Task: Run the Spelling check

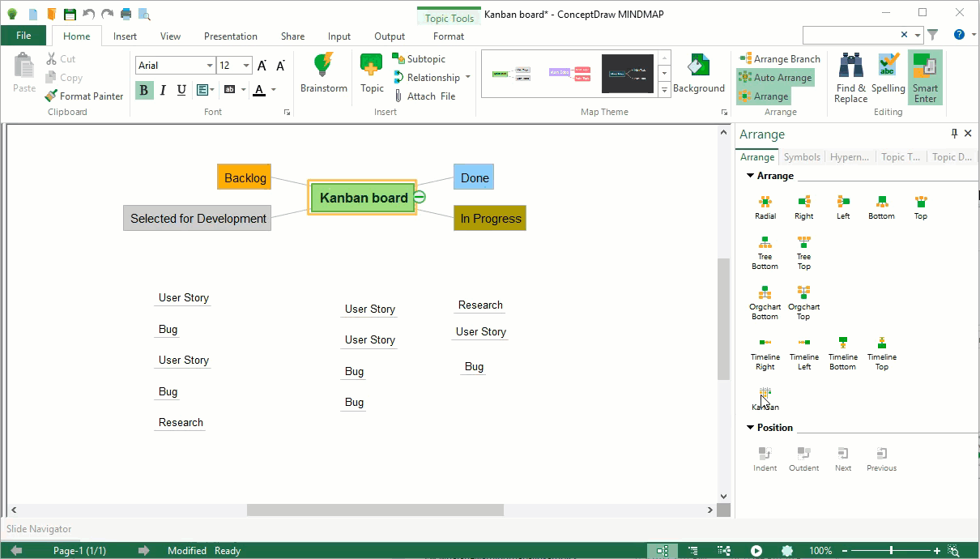Action: click(888, 74)
